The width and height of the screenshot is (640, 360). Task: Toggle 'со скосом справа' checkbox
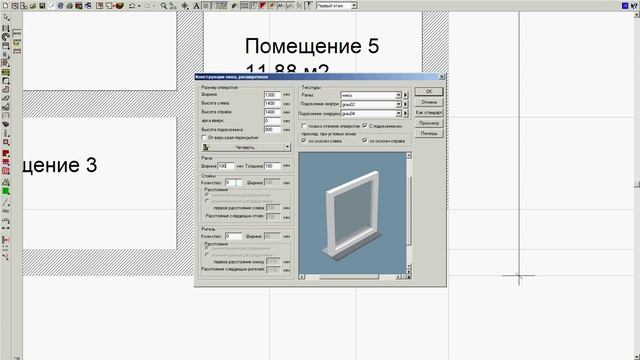point(365,140)
